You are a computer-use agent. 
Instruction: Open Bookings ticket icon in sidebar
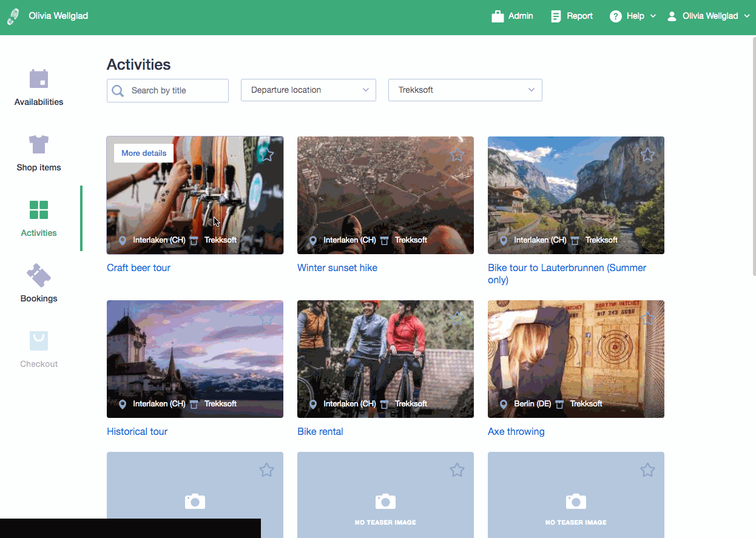click(x=39, y=275)
